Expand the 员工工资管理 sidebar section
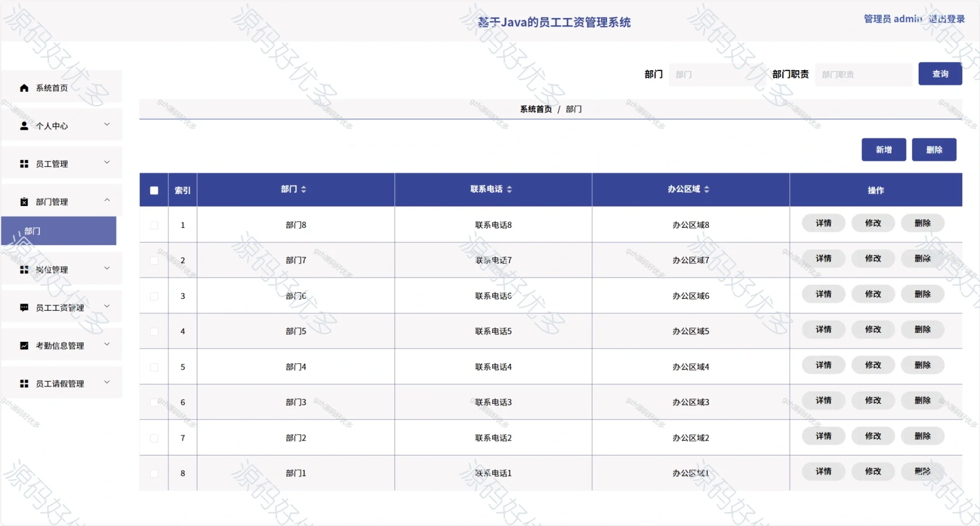The height and width of the screenshot is (526, 980). [x=107, y=306]
